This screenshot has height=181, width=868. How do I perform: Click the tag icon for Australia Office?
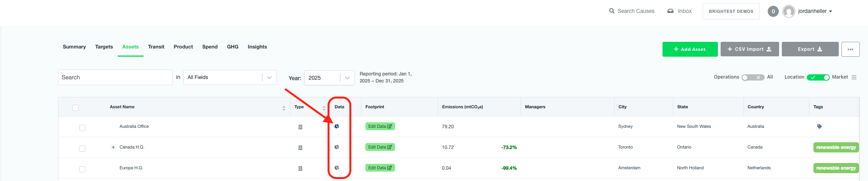[819, 126]
